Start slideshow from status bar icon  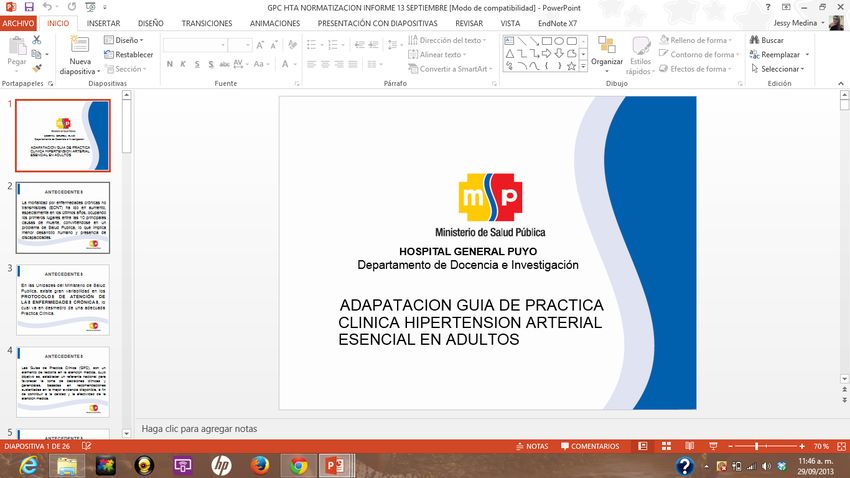pos(711,446)
